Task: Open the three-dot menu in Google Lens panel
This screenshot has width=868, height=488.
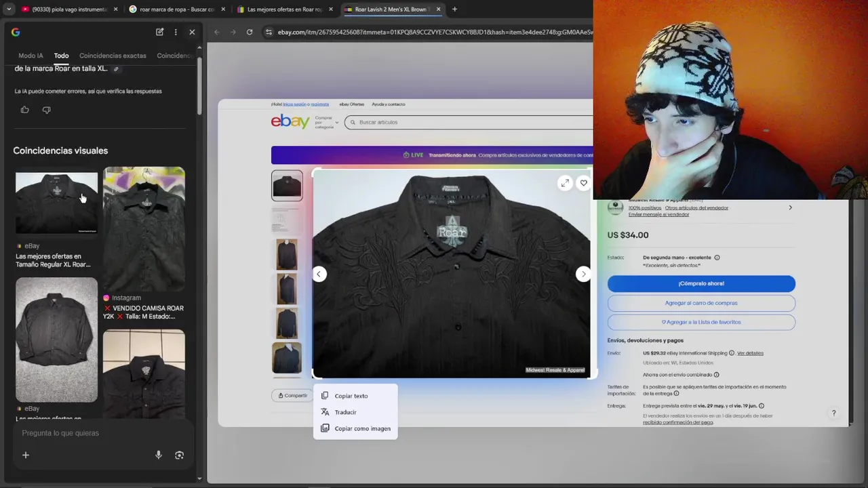Action: pos(176,32)
